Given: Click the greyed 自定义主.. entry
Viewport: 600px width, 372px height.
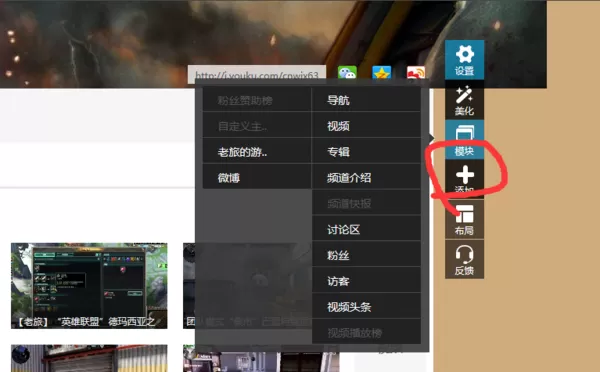Looking at the screenshot, I should [256, 126].
